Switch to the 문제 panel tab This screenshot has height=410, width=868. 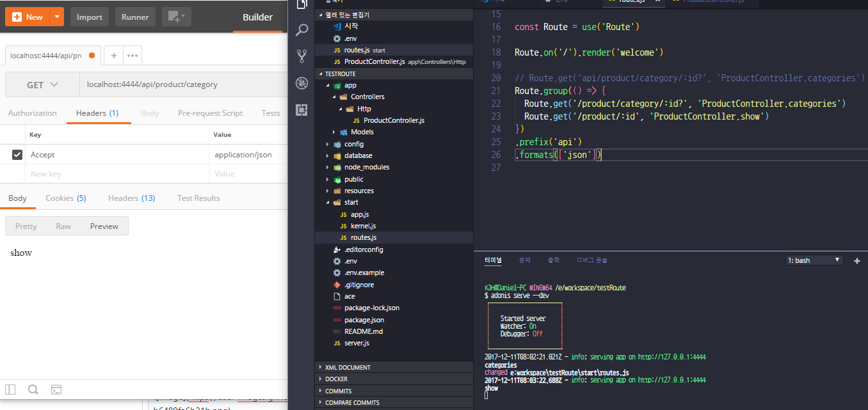525,260
